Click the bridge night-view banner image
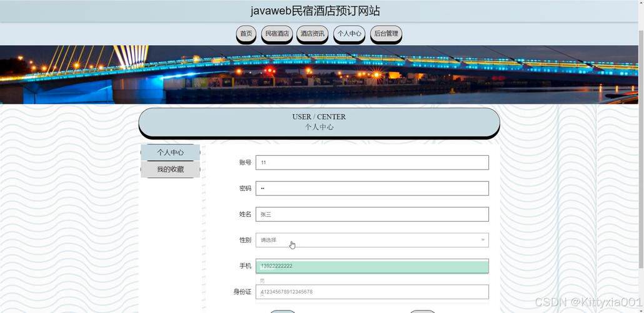Image resolution: width=644 pixels, height=313 pixels. pos(319,74)
